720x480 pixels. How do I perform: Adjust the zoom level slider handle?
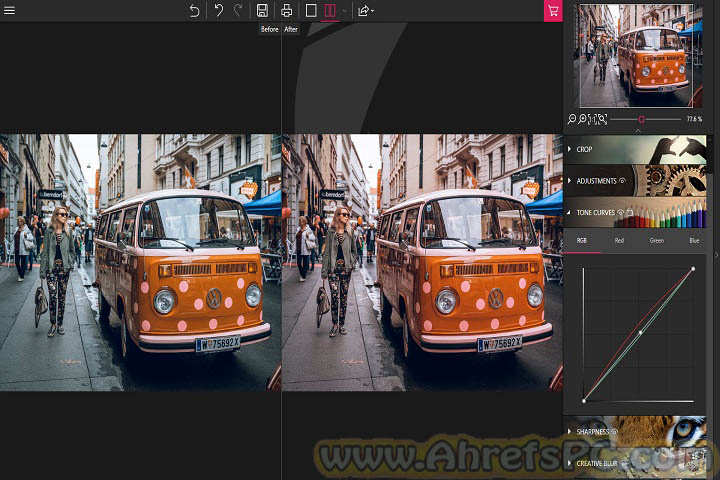pos(641,119)
